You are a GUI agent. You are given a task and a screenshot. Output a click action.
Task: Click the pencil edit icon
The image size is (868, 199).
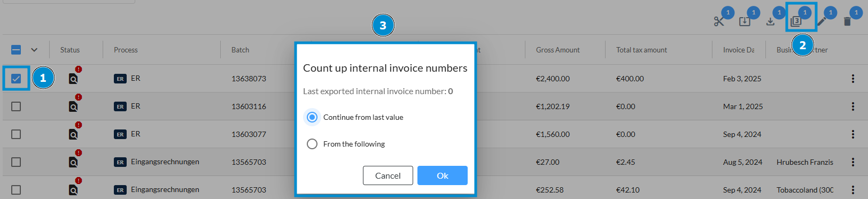point(821,21)
